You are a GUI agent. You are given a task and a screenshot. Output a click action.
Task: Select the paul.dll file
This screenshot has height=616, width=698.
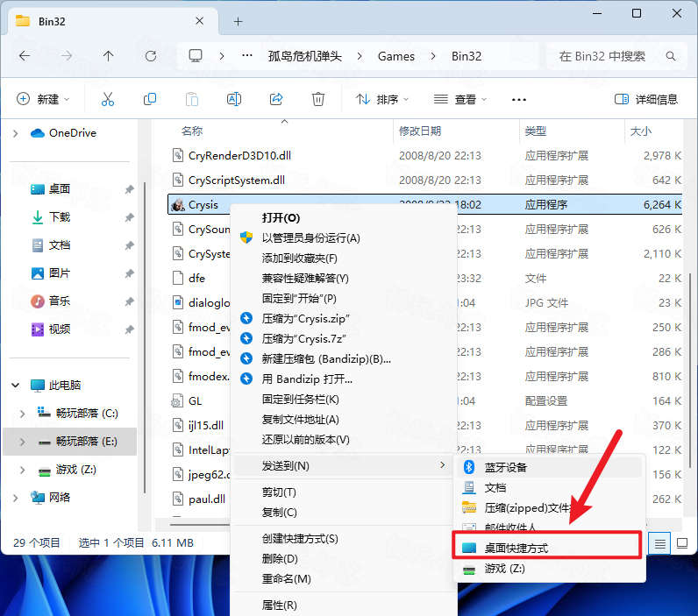coord(207,499)
